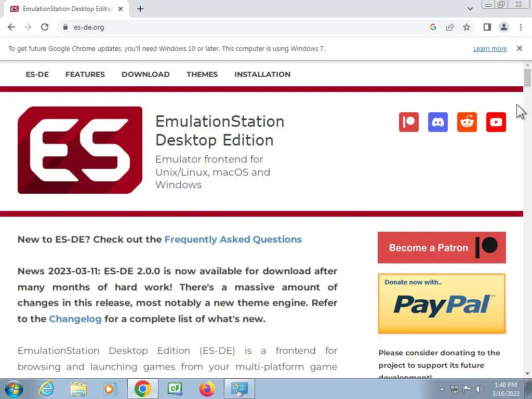Click the scrollbar down arrow
532x399 pixels.
527,374
